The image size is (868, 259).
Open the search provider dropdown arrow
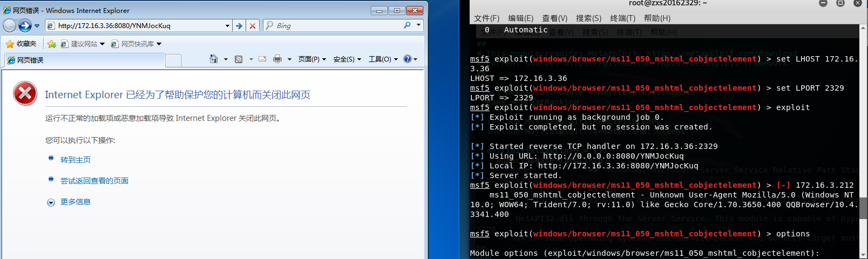418,25
